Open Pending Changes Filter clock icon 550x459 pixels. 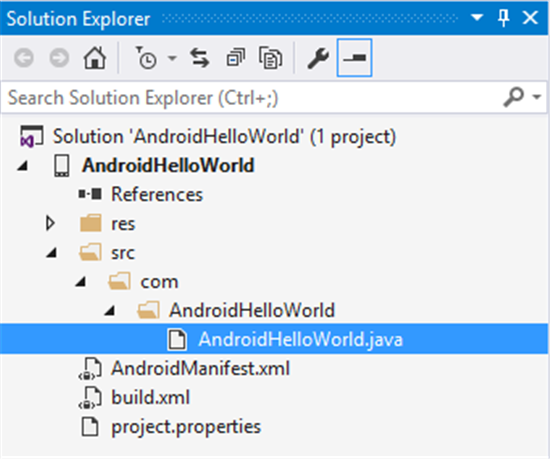pos(146,58)
